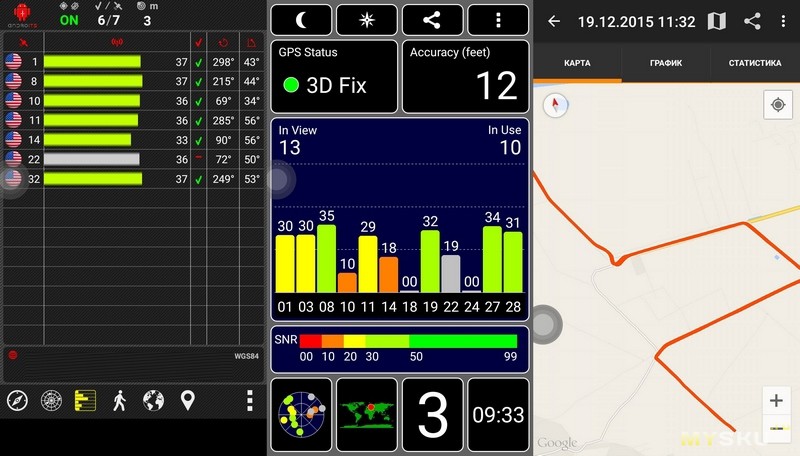Click the world map thumbnail tile
800x456 pixels.
366,409
